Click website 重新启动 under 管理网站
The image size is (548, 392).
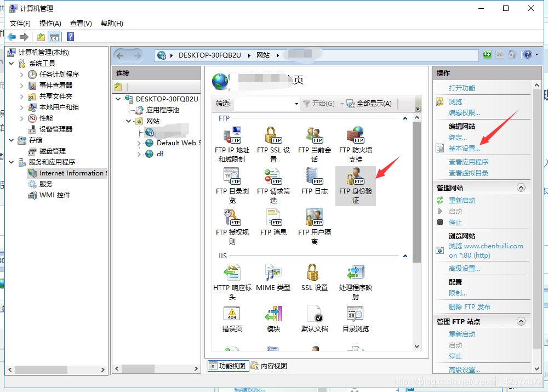pos(461,200)
